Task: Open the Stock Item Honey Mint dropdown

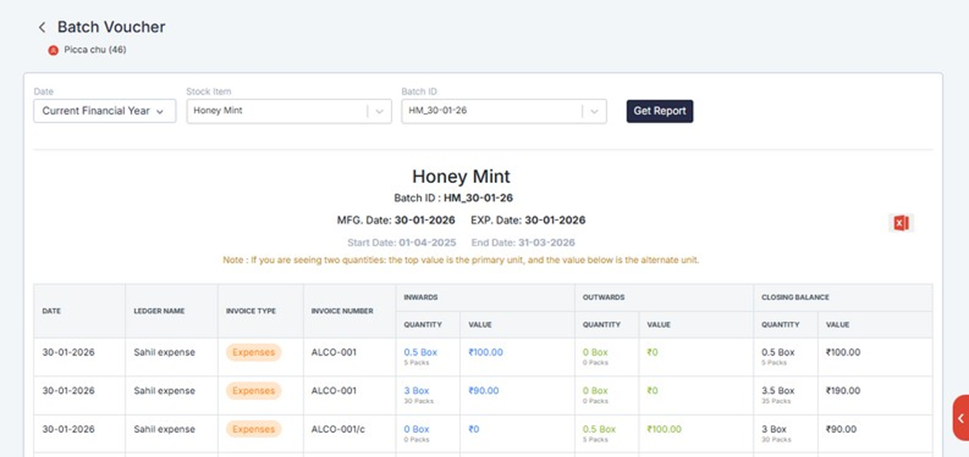Action: [x=288, y=111]
